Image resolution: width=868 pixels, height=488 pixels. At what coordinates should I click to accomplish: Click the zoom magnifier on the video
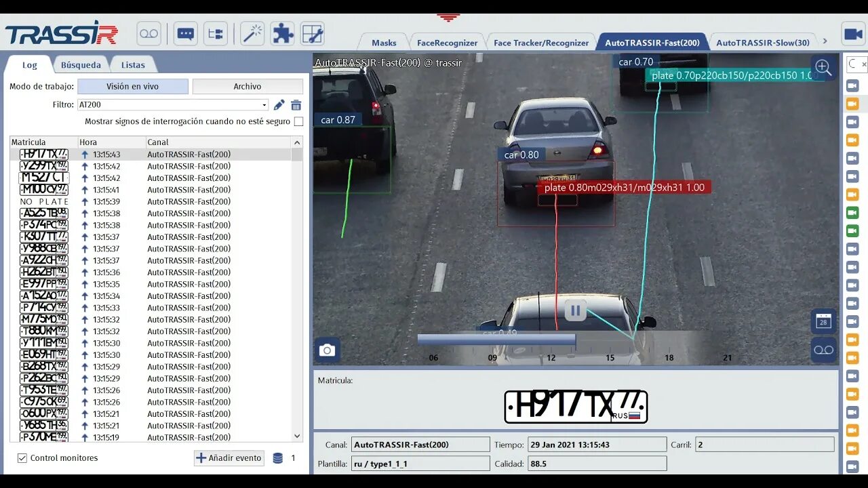(x=823, y=67)
